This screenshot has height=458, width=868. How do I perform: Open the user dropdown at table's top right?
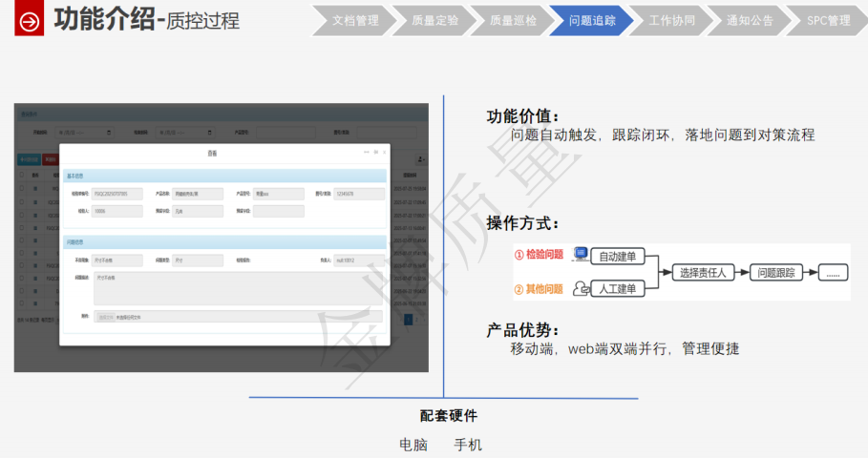pyautogui.click(x=421, y=158)
